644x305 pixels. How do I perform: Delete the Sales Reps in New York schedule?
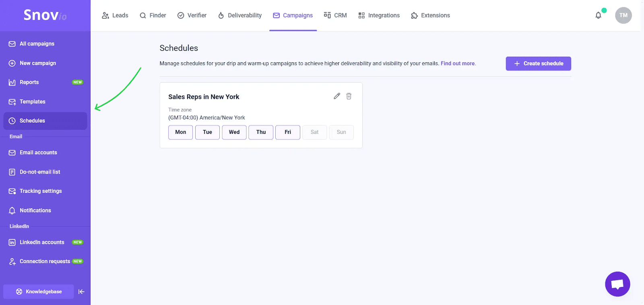click(x=349, y=96)
